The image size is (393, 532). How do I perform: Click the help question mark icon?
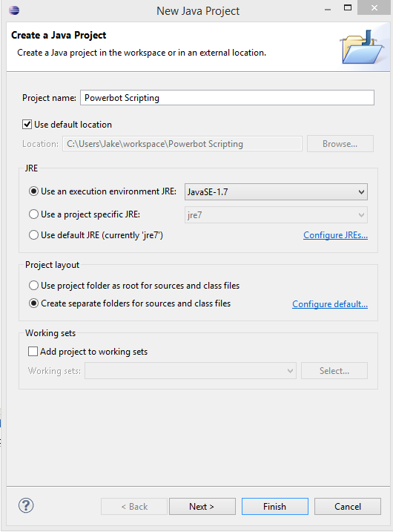pyautogui.click(x=26, y=505)
